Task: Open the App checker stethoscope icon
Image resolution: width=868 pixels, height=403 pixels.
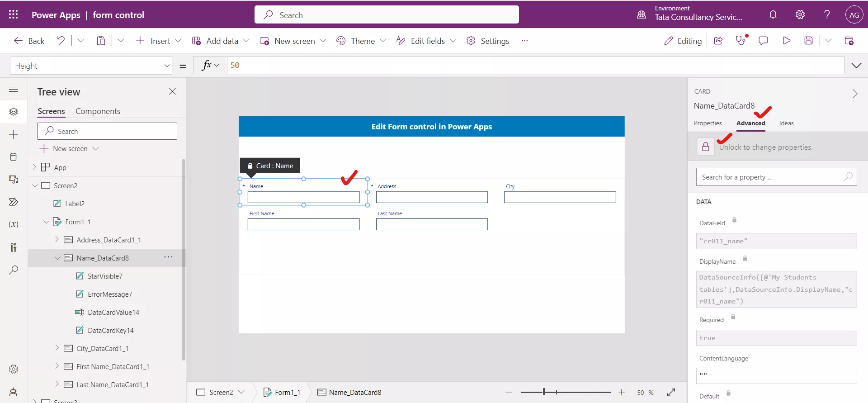Action: 741,40
